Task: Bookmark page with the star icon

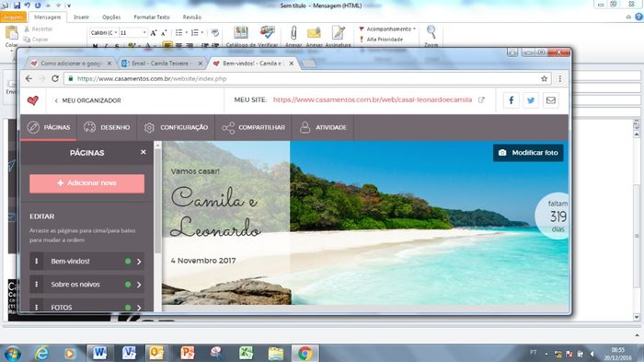Action: [x=545, y=78]
